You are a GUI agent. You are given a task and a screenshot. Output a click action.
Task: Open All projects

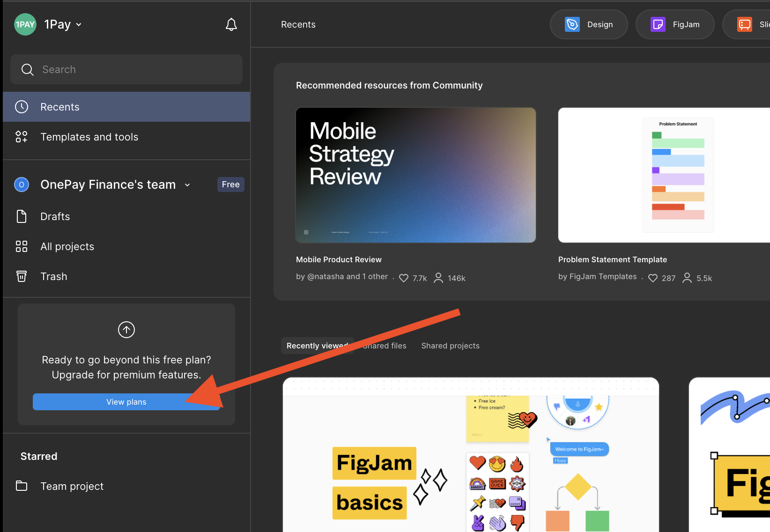point(126,246)
